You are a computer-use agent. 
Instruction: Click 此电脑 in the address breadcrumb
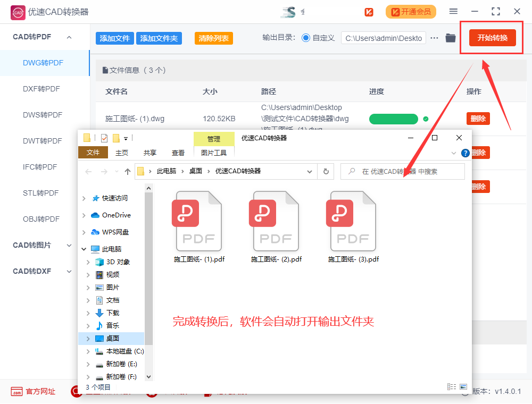pyautogui.click(x=166, y=171)
